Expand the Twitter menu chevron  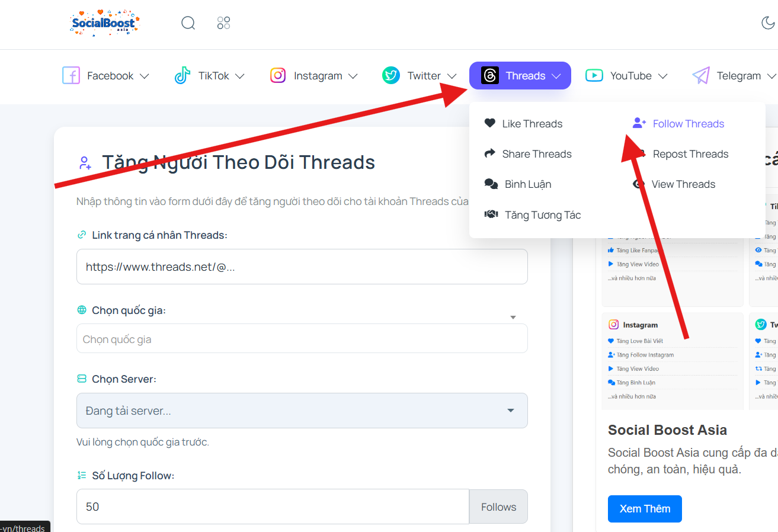coord(452,76)
